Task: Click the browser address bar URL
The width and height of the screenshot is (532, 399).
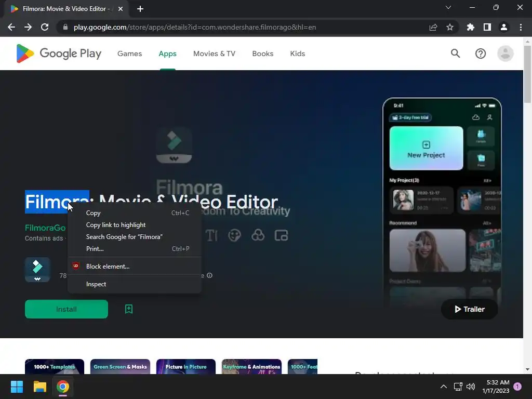Action: (195, 27)
